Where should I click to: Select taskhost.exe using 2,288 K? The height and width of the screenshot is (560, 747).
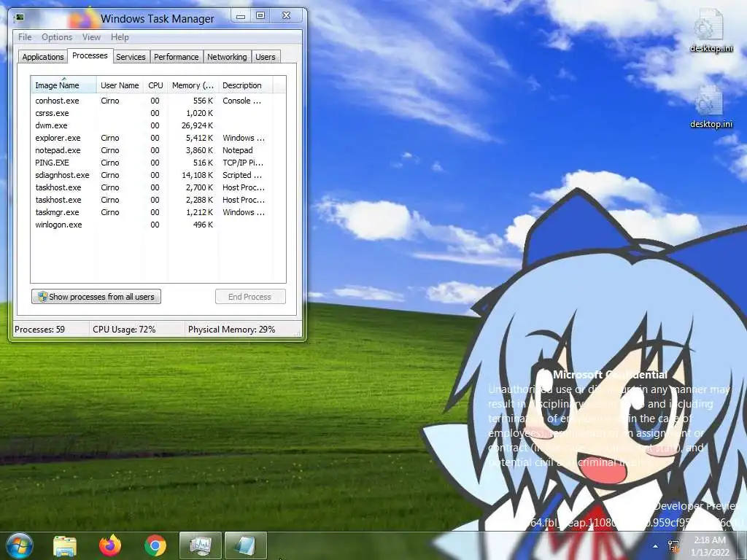158,200
